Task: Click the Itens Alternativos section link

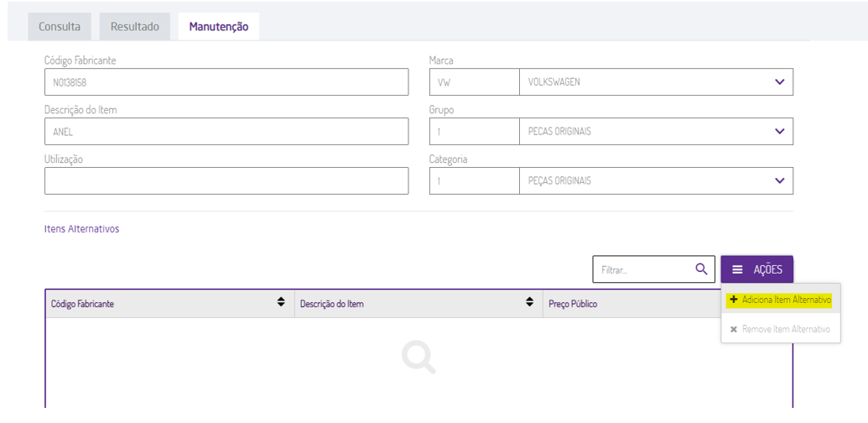Action: pos(81,229)
